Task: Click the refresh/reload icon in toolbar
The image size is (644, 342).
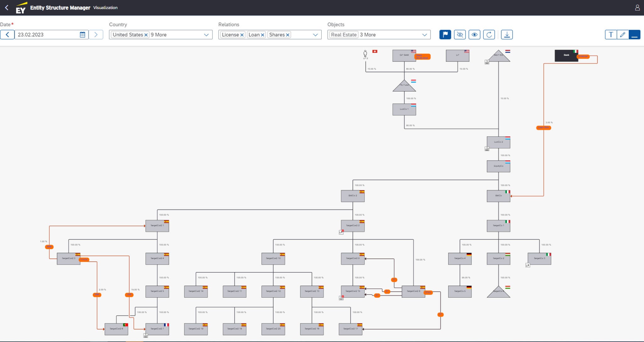Action: [x=489, y=35]
